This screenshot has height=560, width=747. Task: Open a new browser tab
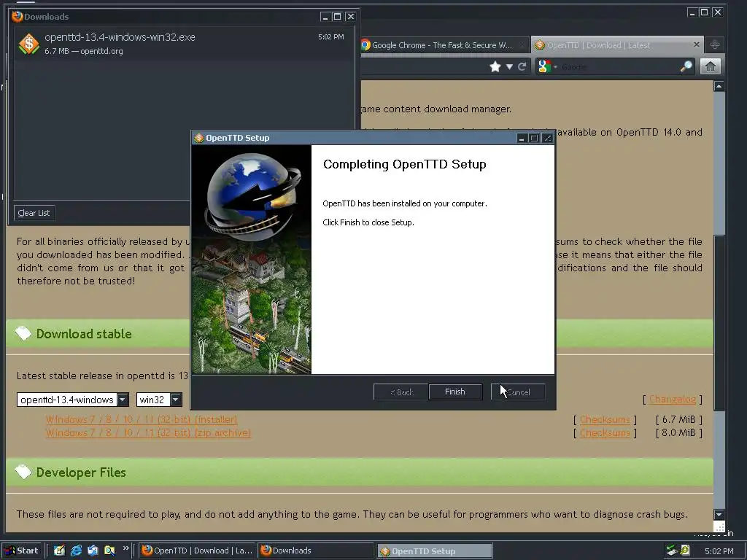click(715, 44)
